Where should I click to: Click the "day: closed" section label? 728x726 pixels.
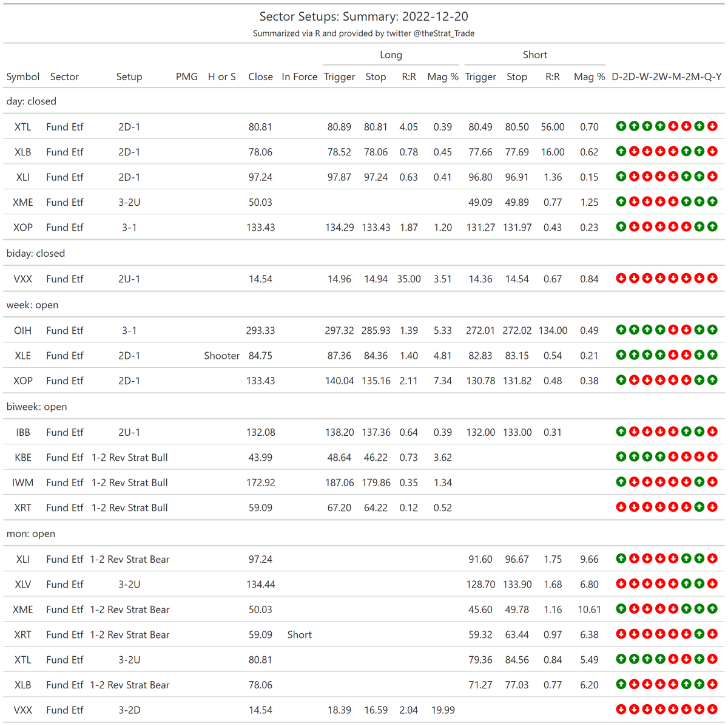click(x=32, y=101)
